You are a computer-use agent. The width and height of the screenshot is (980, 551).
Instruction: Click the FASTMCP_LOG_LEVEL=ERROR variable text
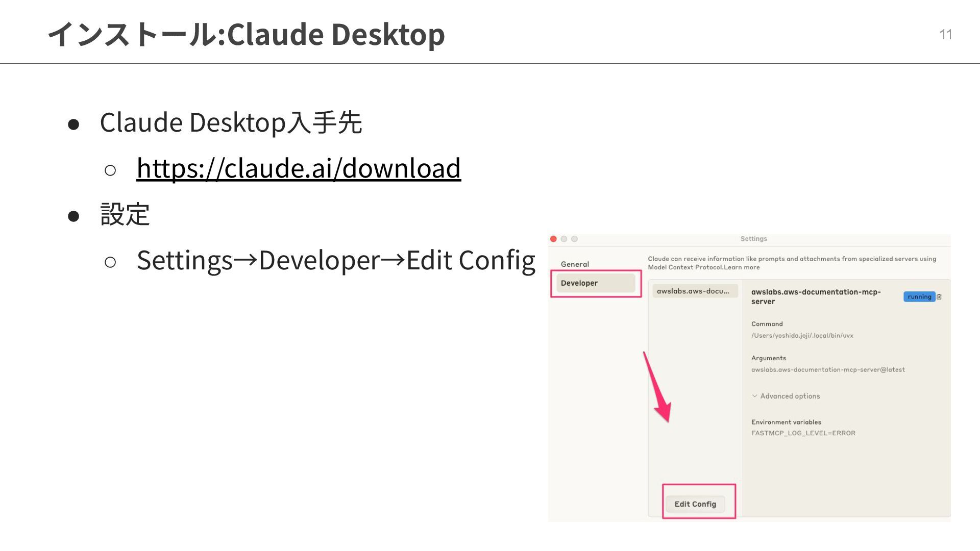pos(803,433)
